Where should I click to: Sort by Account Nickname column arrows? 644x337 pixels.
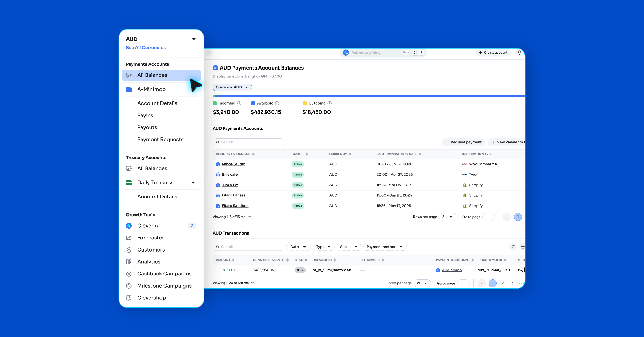coord(253,154)
